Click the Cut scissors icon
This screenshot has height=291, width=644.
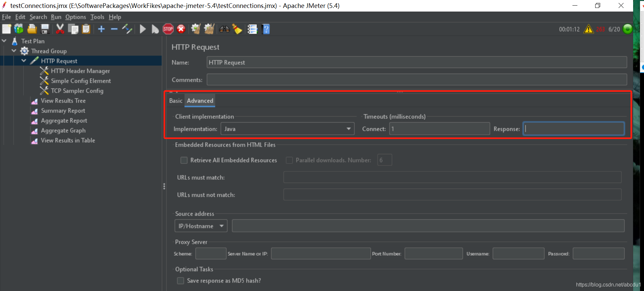point(60,29)
